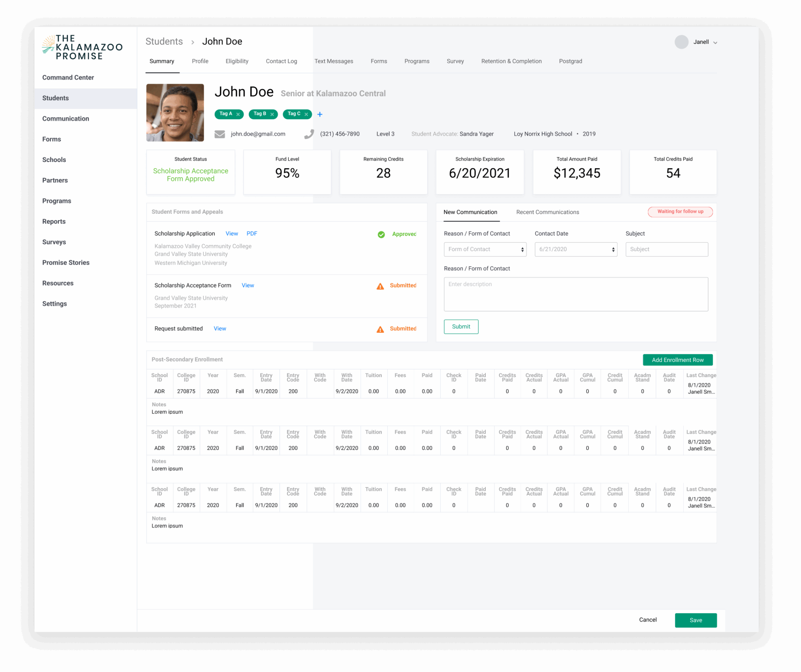Viewport: 801px width, 672px height.
Task: Click the email envelope icon next to john.doe@gmail.com
Action: tap(219, 134)
